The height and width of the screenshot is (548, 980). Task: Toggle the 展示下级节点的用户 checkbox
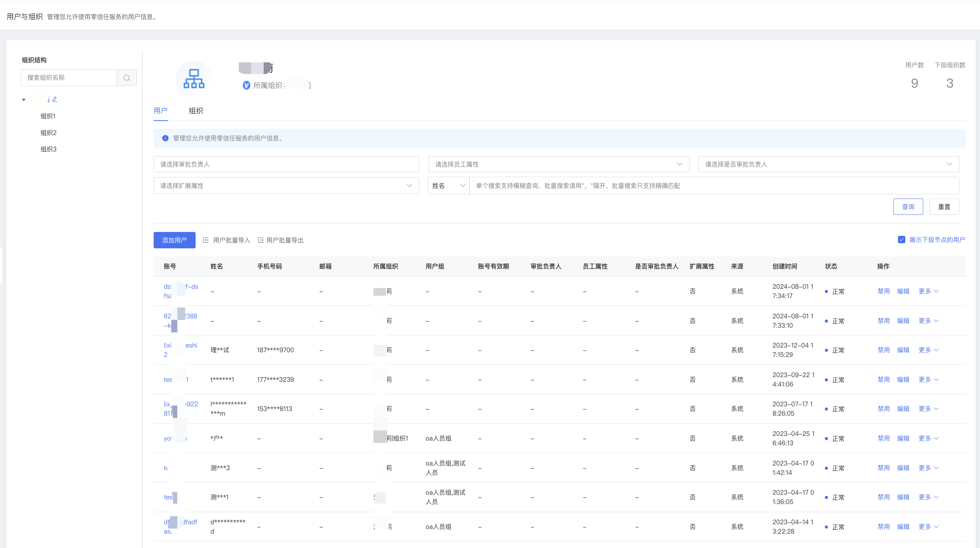901,240
